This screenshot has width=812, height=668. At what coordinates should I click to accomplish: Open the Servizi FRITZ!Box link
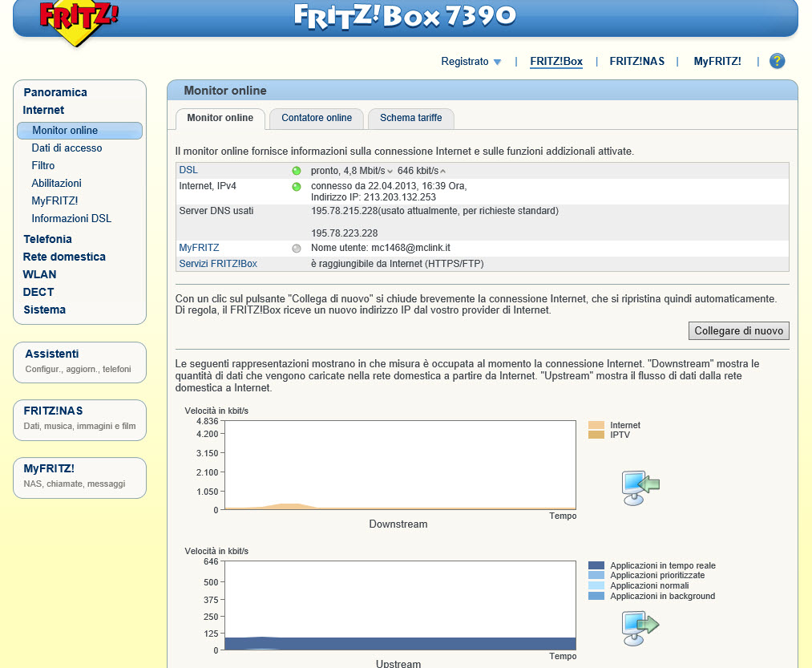[x=218, y=264]
